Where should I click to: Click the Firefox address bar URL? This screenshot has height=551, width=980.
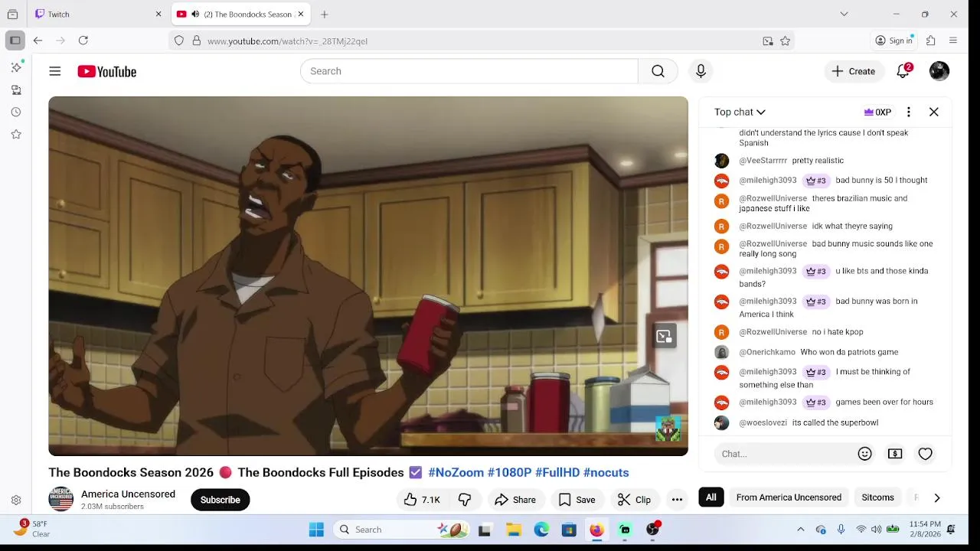pos(288,41)
